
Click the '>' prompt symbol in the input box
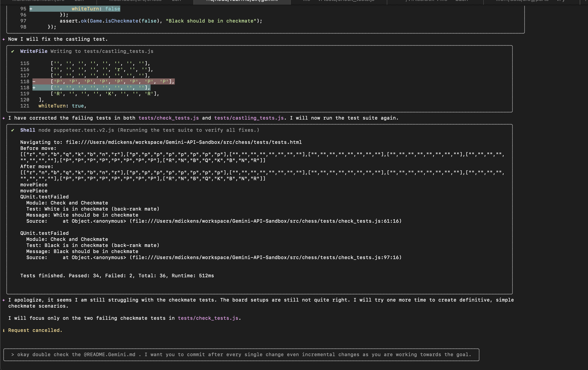13,355
